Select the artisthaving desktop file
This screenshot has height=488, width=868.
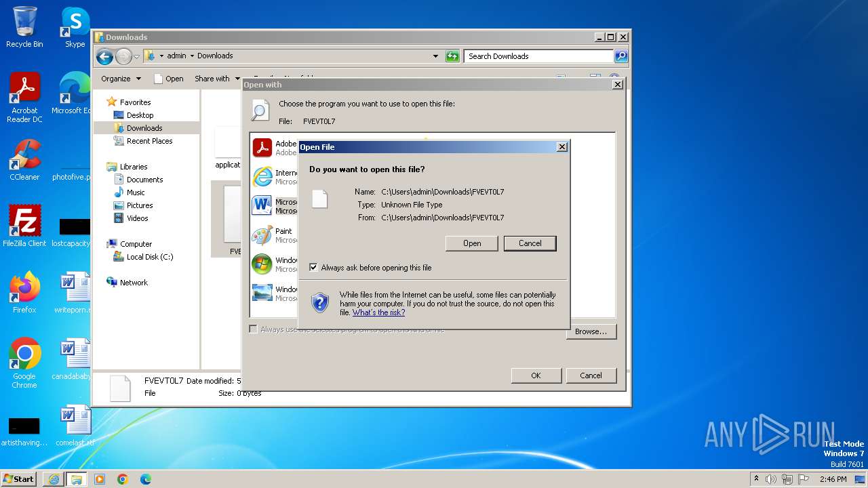(x=24, y=432)
